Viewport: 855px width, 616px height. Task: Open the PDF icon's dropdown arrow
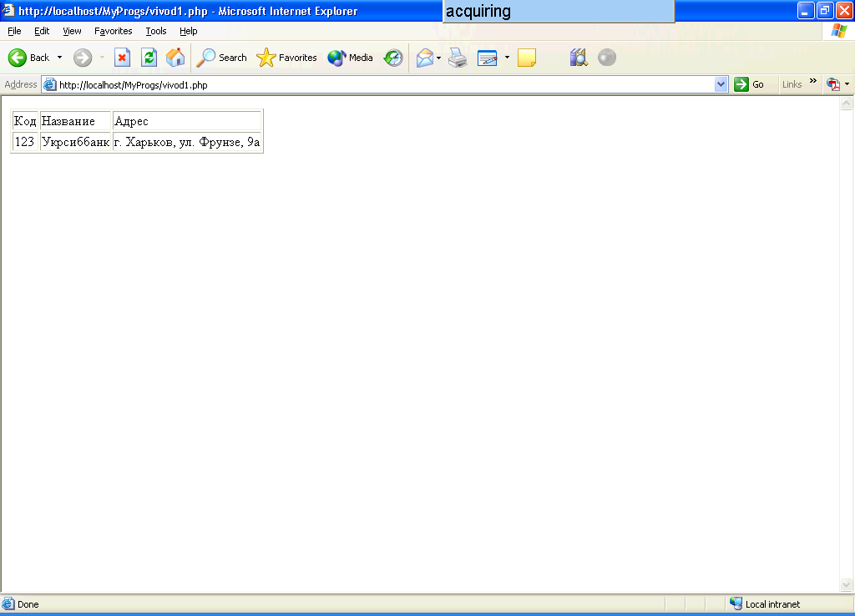(847, 84)
